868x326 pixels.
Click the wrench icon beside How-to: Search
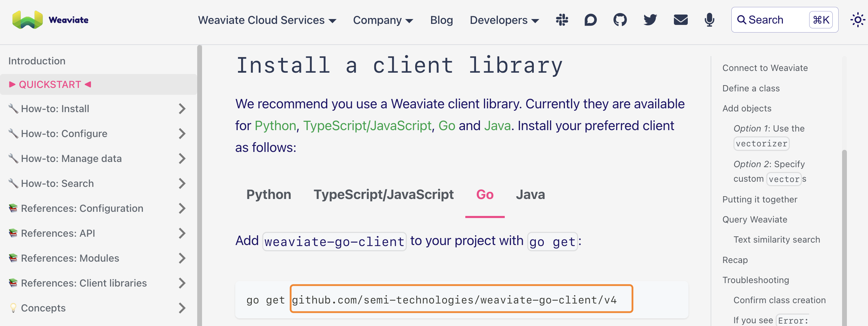point(13,183)
